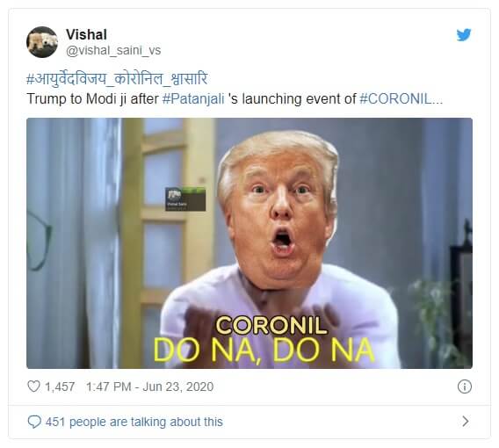Open "451 people are talking about this"
The image size is (499, 448).
tap(134, 422)
